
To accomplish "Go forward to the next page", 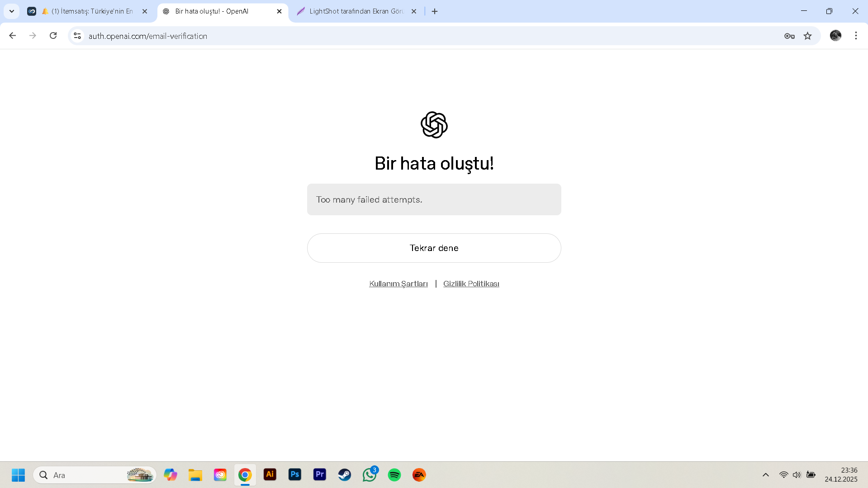I will point(33,36).
